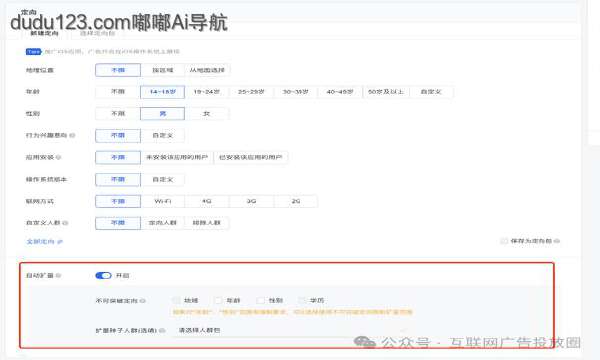Click help icon next to 行为兴趣意向
Image resolution: width=600 pixels, height=360 pixels.
click(x=72, y=135)
